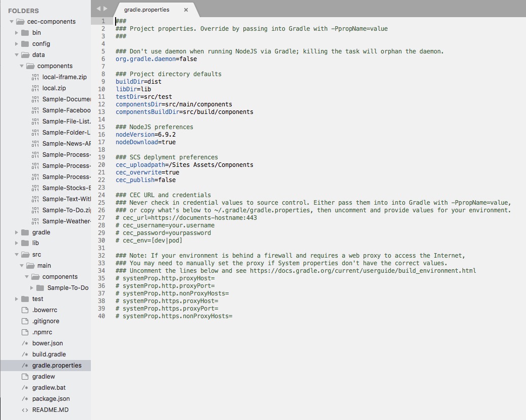Expand the bin folder
526x420 pixels.
coord(17,33)
